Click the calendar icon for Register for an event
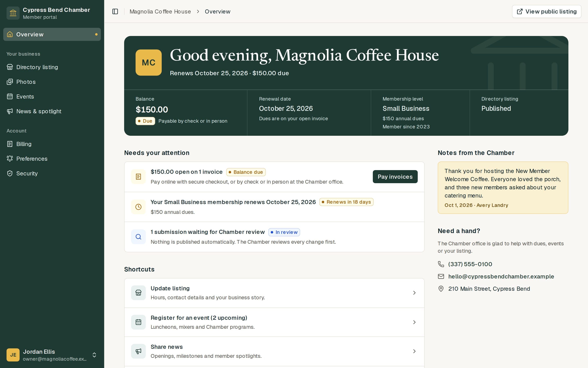Screen dimensions: 588x368 [138, 322]
